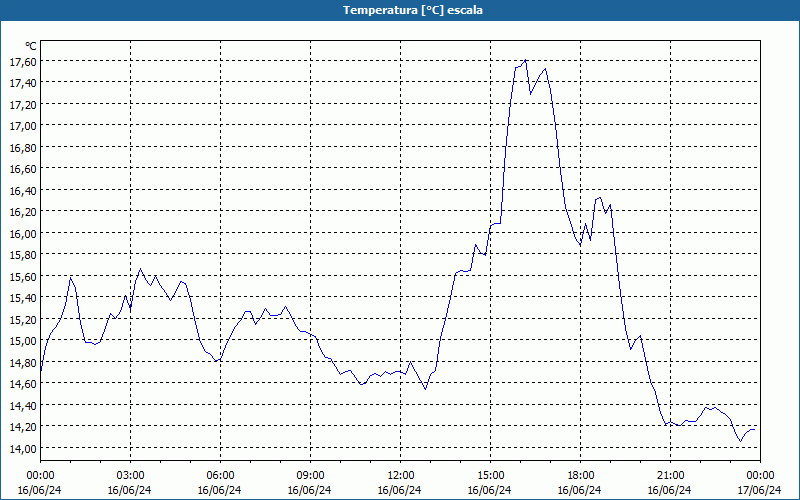This screenshot has width=800, height=500.
Task: Select the 14,80 y-axis value
Action: point(23,362)
